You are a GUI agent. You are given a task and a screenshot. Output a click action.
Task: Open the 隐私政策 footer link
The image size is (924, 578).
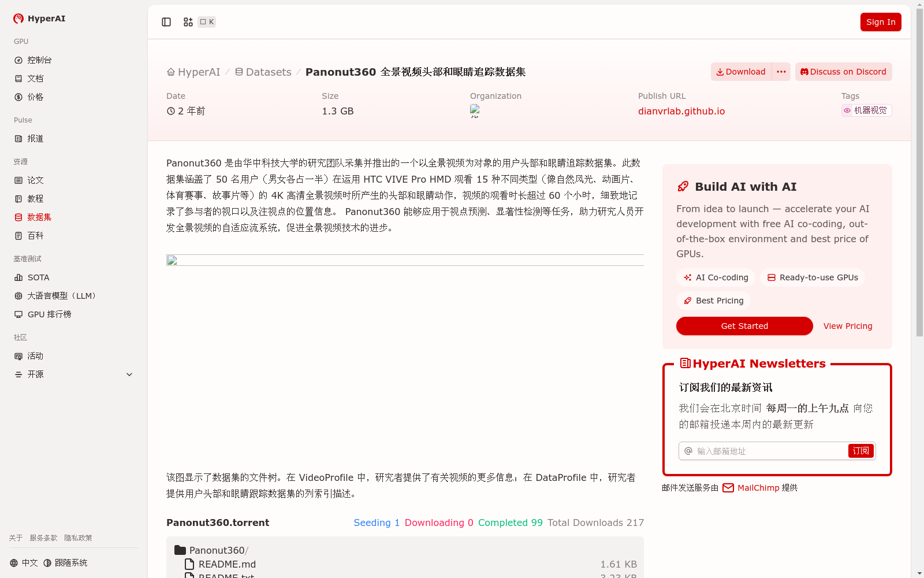click(x=78, y=538)
